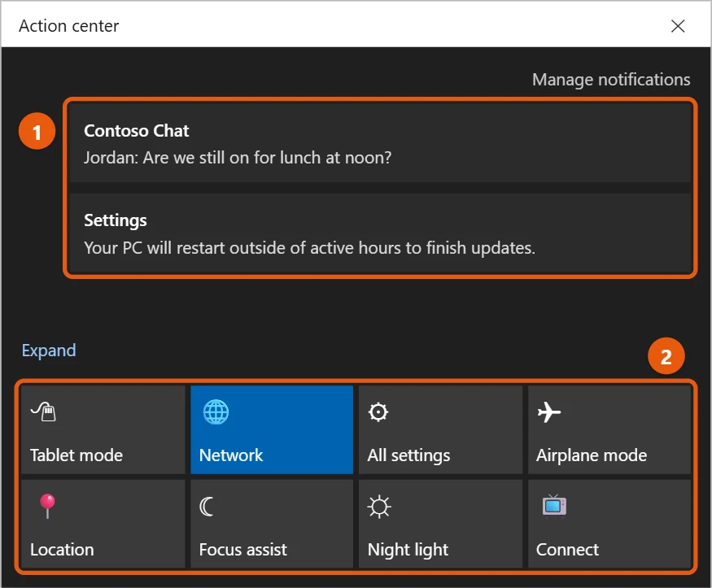The height and width of the screenshot is (588, 712).
Task: Click the Network globe icon
Action: [216, 412]
